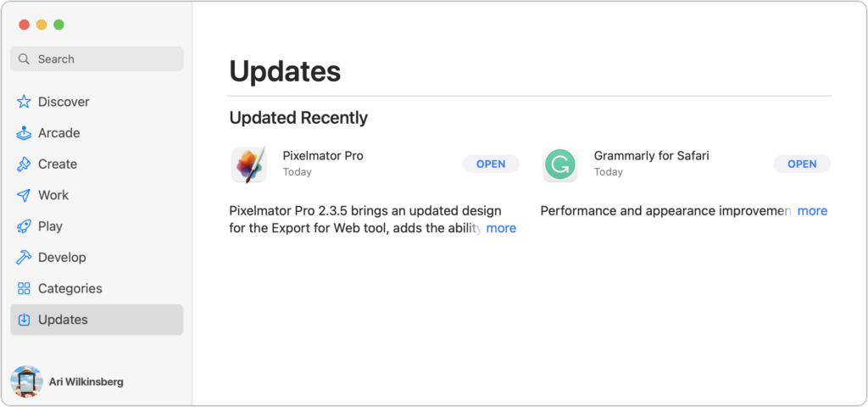
Task: Switch to the Categories sidebar section
Action: pyautogui.click(x=70, y=288)
